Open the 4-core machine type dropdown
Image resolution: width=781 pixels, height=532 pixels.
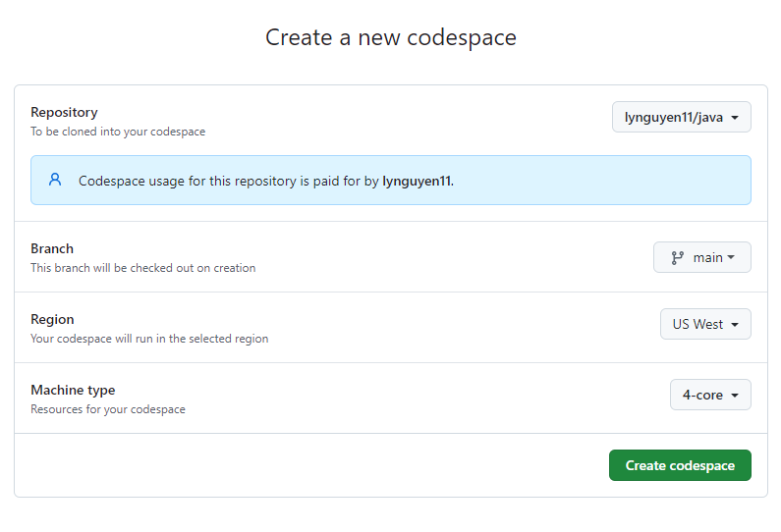click(x=710, y=395)
